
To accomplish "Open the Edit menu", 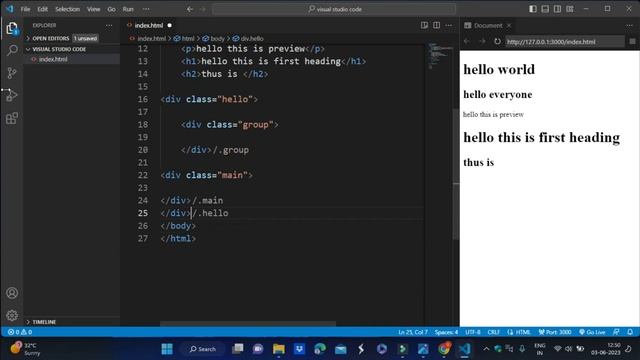I will coord(42,9).
